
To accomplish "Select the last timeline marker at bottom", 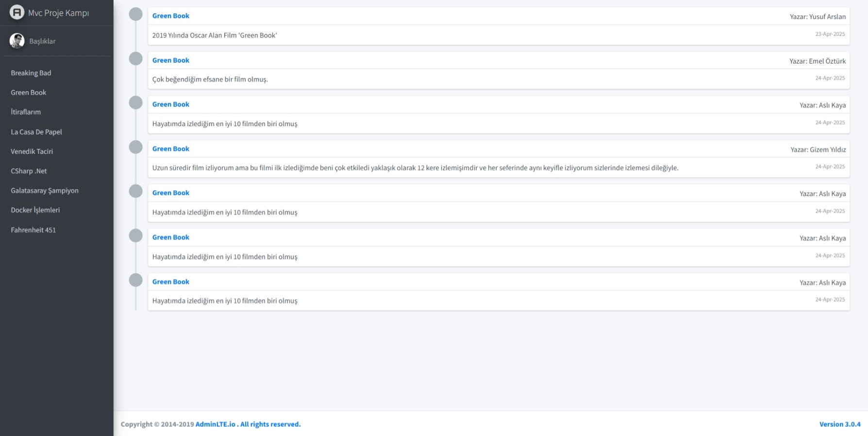I will click(135, 280).
